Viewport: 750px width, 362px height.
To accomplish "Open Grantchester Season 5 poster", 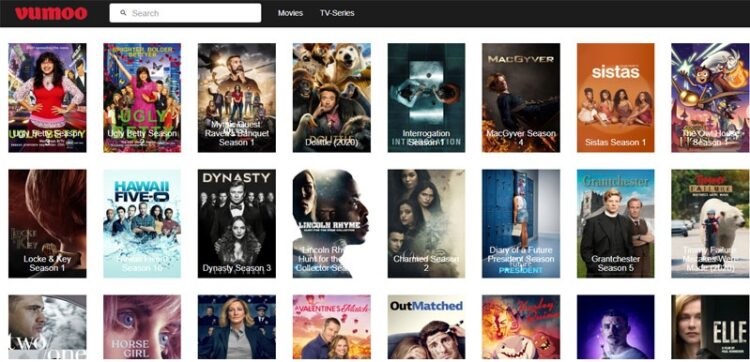I will [616, 223].
